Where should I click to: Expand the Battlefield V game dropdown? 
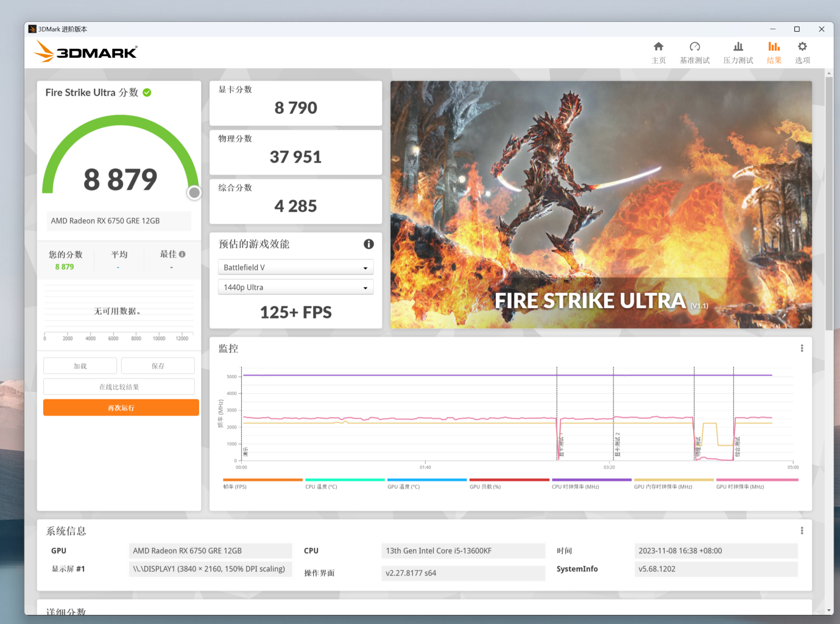tap(295, 267)
